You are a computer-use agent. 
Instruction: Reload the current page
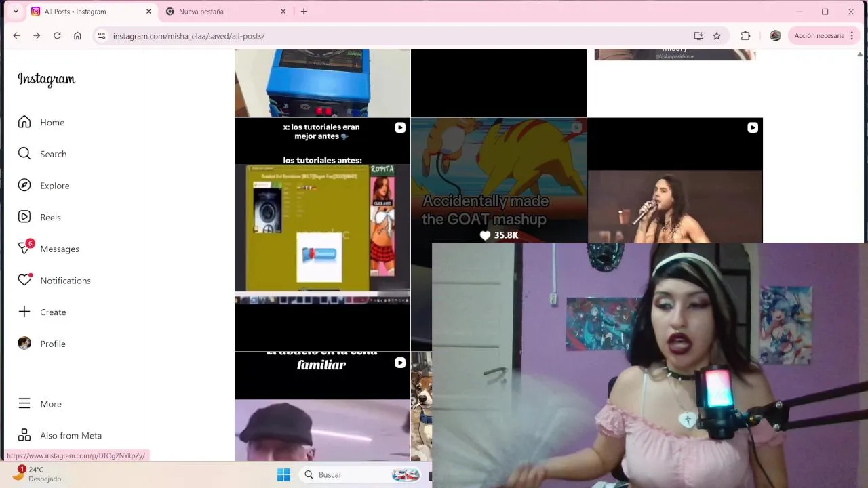[57, 36]
